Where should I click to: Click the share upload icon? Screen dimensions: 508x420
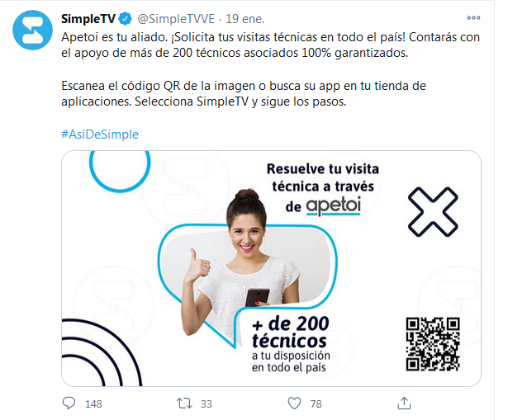pyautogui.click(x=404, y=403)
